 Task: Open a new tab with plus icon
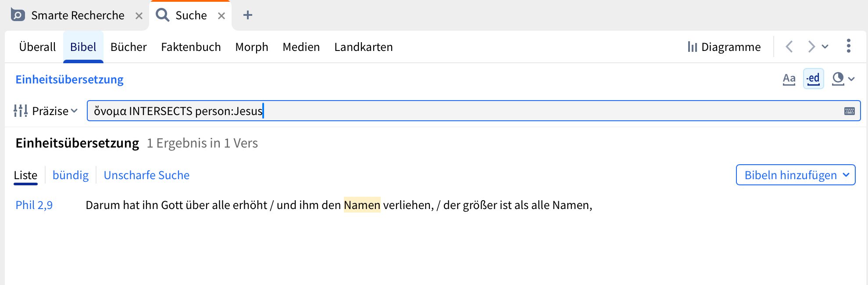pos(248,15)
